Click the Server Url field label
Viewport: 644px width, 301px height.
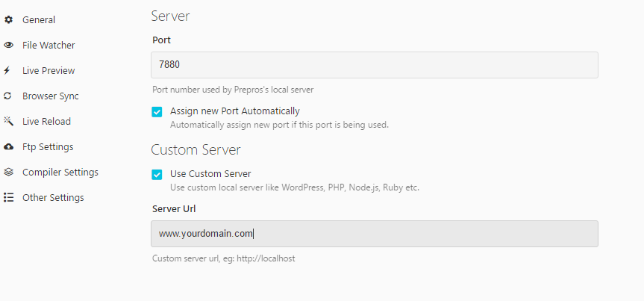174,209
